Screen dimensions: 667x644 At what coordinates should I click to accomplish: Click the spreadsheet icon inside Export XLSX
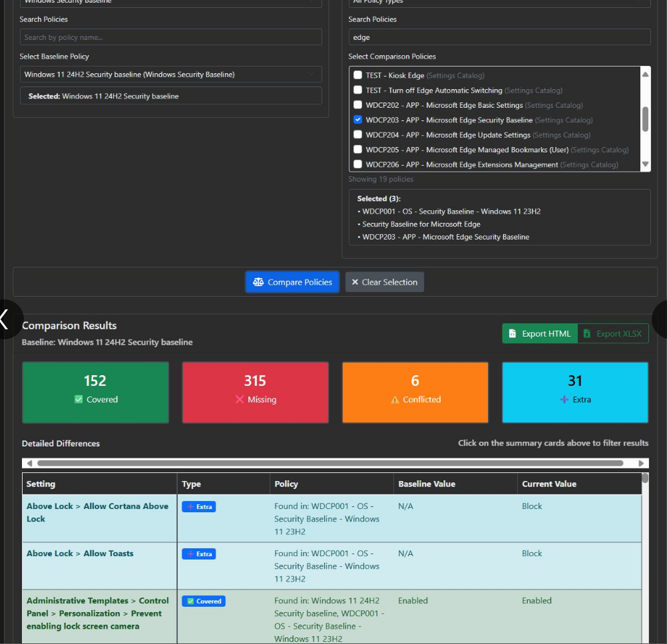[586, 333]
